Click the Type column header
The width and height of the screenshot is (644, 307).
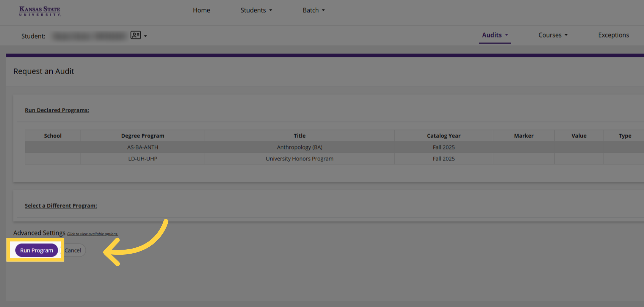[625, 136]
